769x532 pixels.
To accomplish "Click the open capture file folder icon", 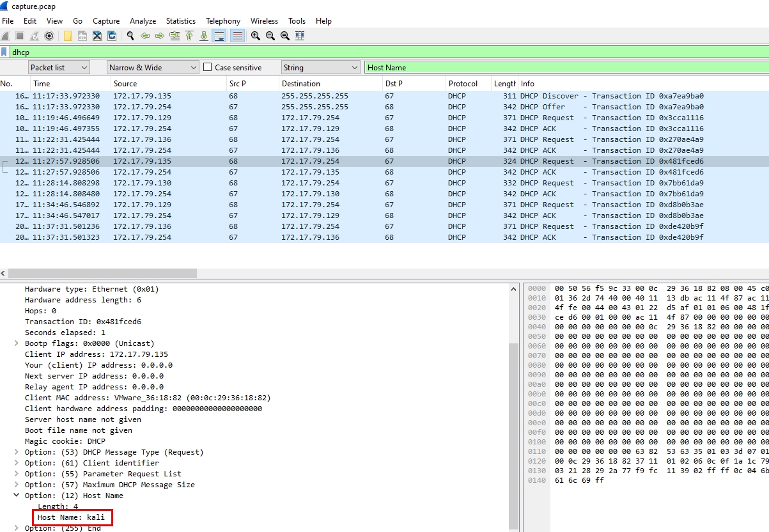I will pos(68,36).
